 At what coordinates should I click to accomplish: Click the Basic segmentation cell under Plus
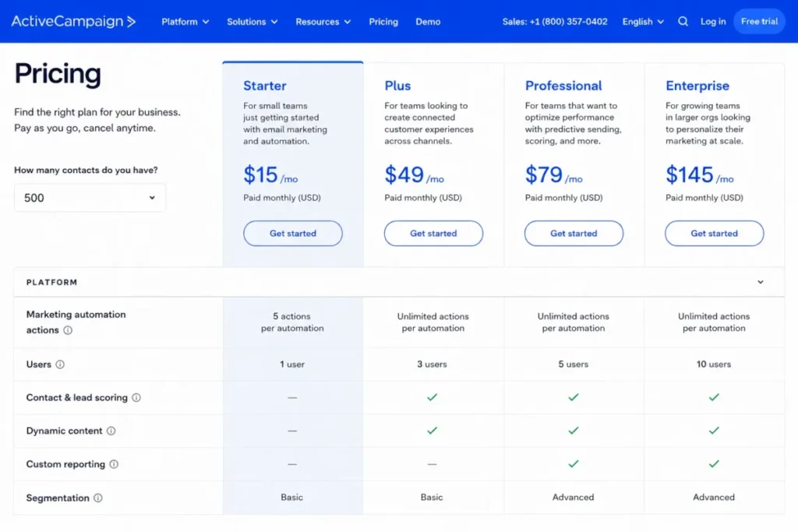(432, 498)
